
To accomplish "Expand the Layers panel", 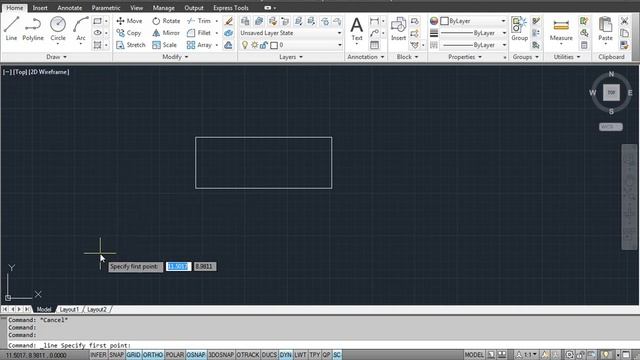I will pyautogui.click(x=291, y=57).
